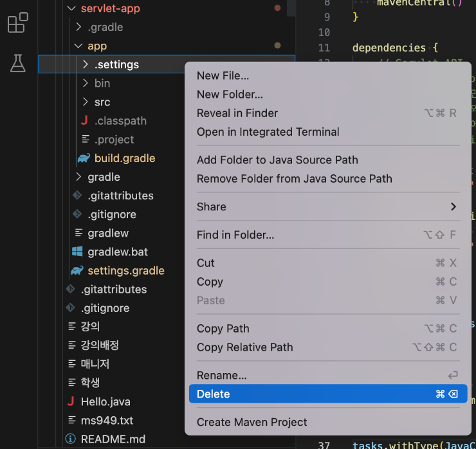Choose Copy Relative Path

pos(328,347)
